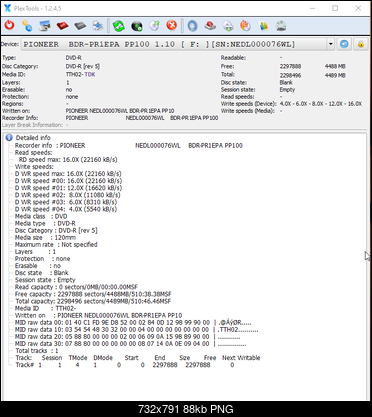Screen dimensions: 372x417
Task: Select the Track# 1 row
Action: pyautogui.click(x=125, y=365)
